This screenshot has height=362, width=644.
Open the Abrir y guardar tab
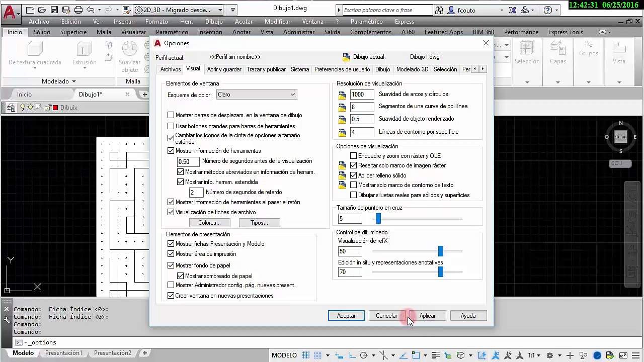[x=224, y=69]
